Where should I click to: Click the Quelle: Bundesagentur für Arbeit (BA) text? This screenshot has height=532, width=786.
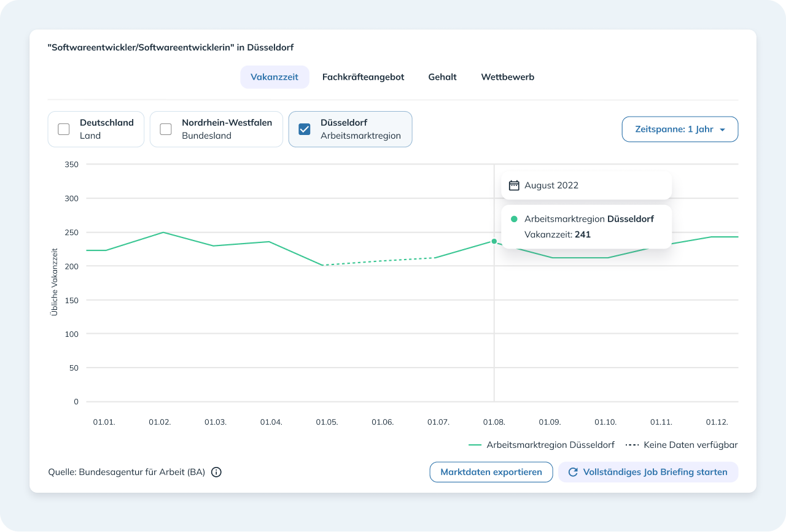click(x=126, y=472)
